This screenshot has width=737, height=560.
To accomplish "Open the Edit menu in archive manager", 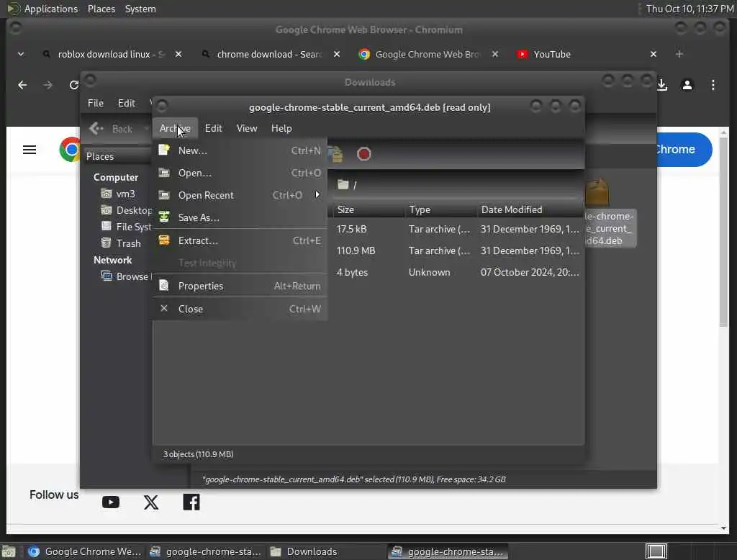I will coord(213,128).
